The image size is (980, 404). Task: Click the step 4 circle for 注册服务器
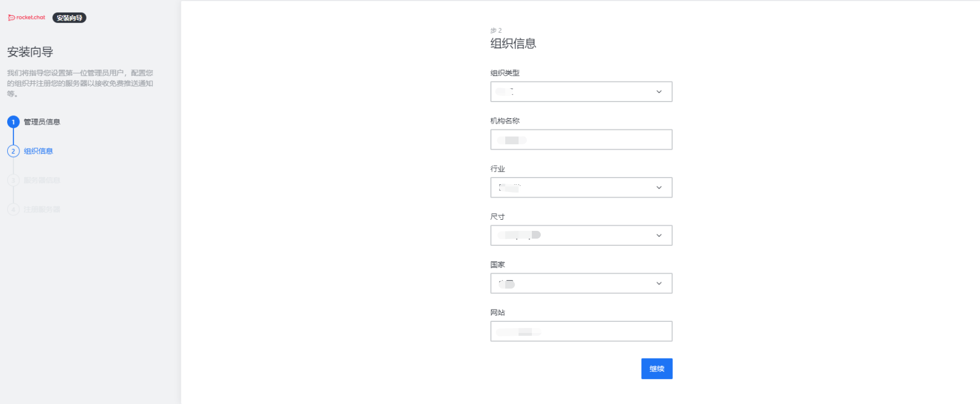pyautogui.click(x=13, y=209)
